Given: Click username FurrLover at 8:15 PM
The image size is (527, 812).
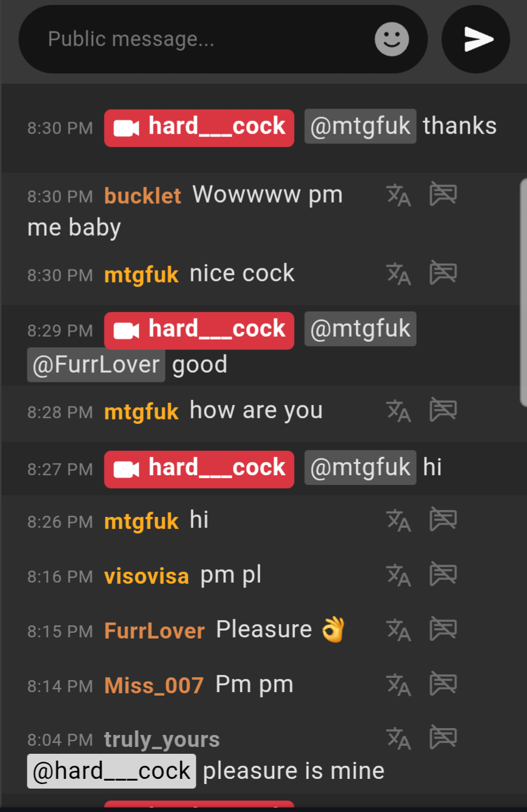Looking at the screenshot, I should coord(154,631).
